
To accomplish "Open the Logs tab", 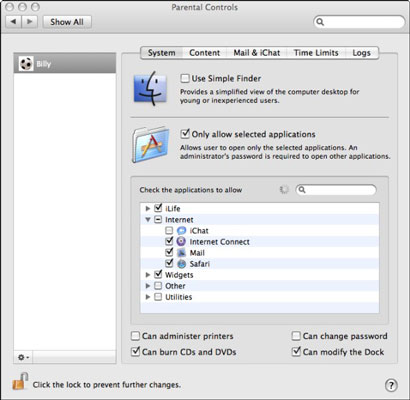I will point(362,53).
